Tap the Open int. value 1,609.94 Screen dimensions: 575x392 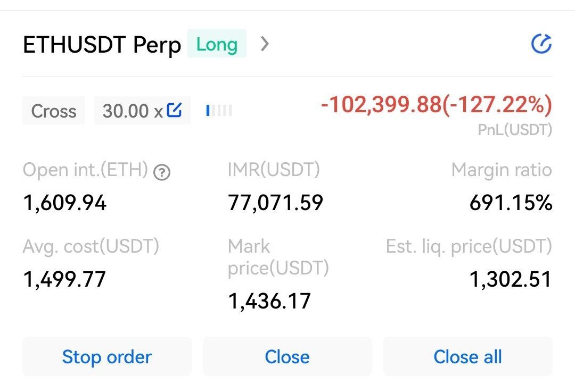(x=65, y=202)
